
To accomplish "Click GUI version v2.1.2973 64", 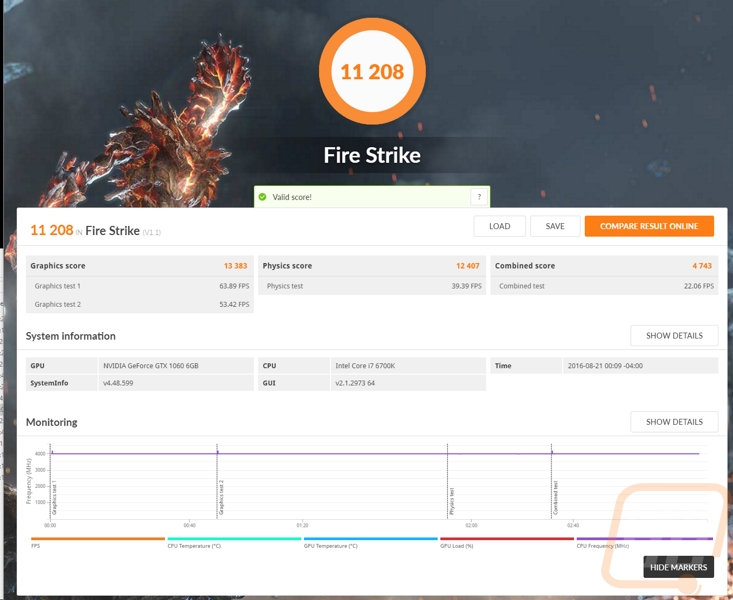I will [355, 383].
